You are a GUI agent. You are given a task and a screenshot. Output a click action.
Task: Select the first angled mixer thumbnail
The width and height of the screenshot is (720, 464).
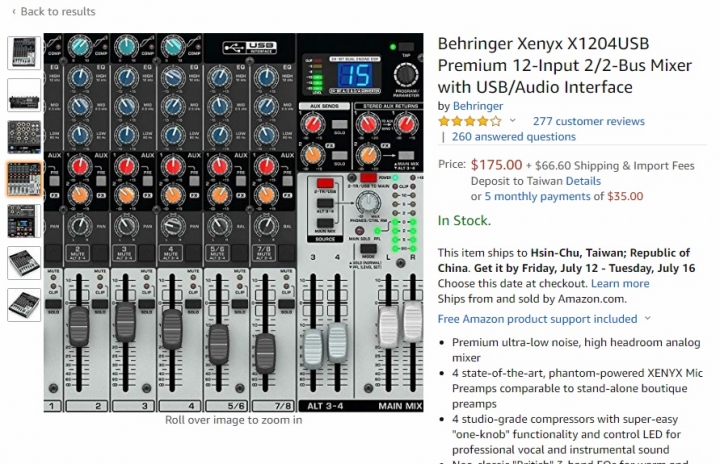coord(24,263)
